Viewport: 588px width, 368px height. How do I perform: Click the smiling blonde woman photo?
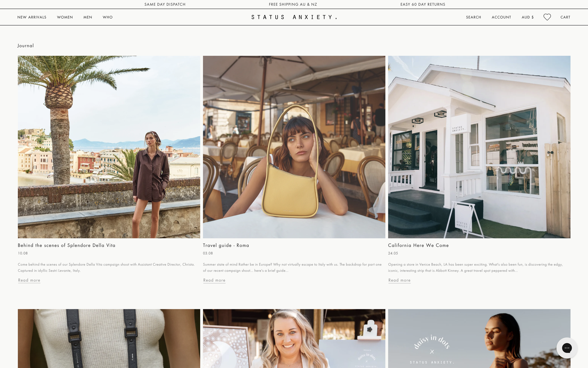point(294,339)
